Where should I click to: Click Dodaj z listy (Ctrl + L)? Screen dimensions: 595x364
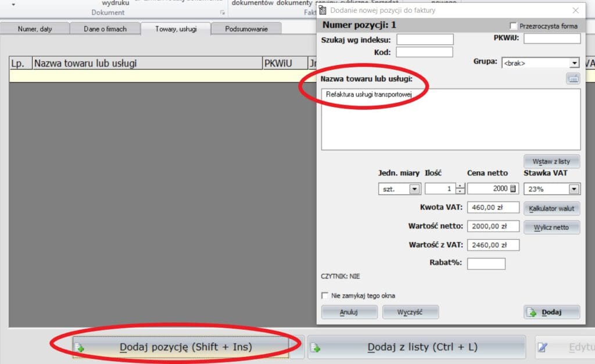(416, 347)
